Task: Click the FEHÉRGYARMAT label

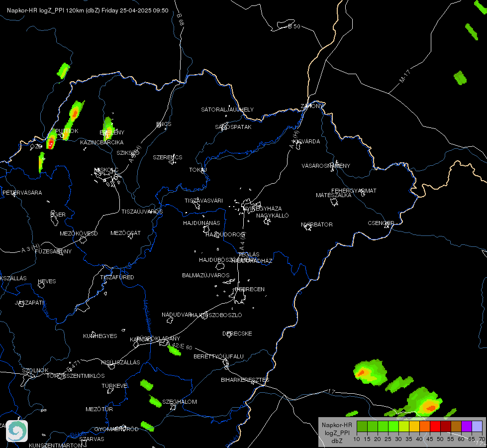Action: (354, 191)
